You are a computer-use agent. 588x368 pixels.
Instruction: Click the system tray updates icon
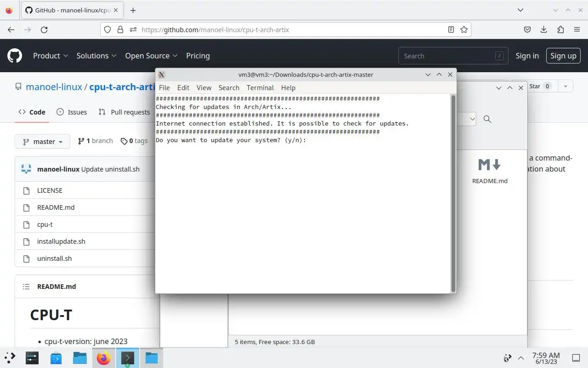click(508, 358)
